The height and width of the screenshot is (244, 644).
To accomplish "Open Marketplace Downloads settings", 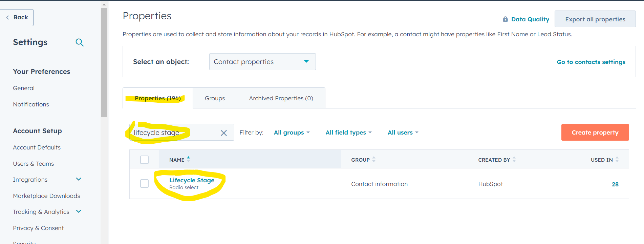I will point(46,196).
